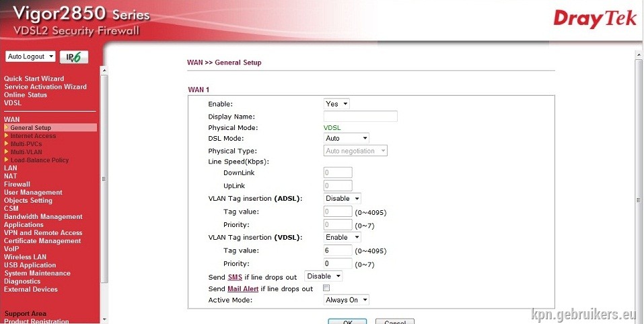Click the IPv6 icon button

click(74, 57)
